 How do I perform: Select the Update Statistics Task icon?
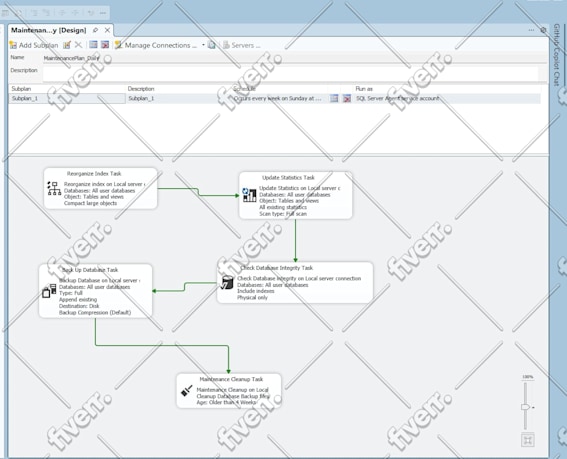(249, 195)
